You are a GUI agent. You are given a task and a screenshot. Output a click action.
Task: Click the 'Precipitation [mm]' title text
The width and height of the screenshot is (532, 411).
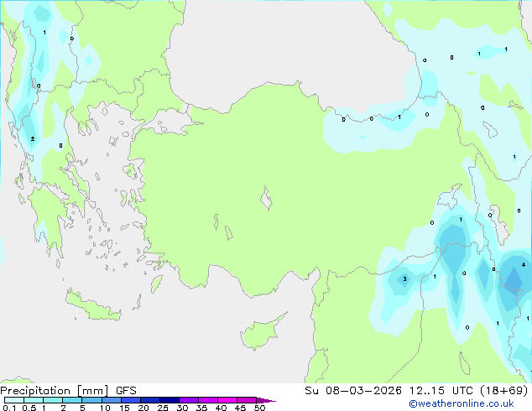tap(55, 391)
